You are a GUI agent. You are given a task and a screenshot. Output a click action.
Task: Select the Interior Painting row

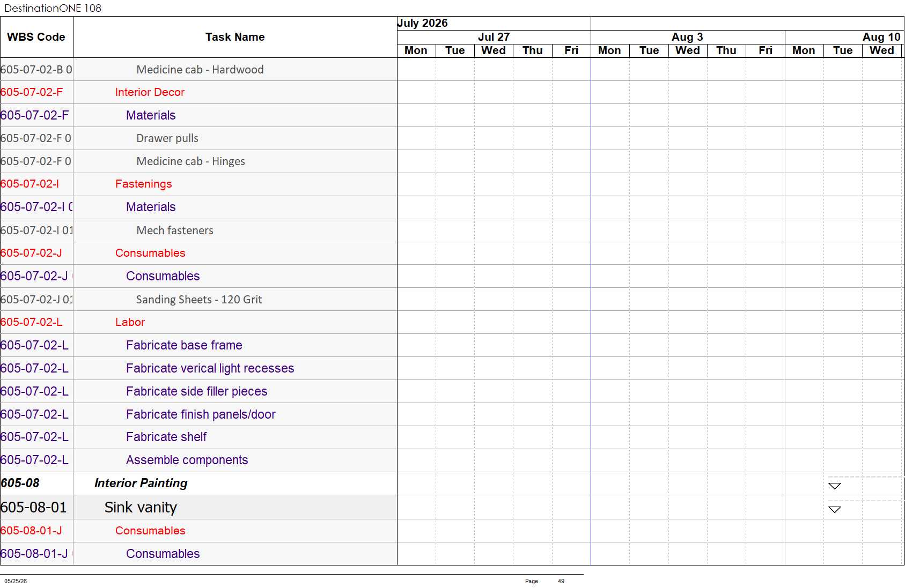(198, 483)
